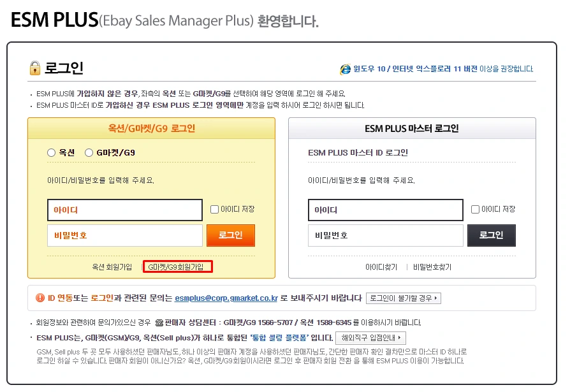Open the 비밀번호찾기 link
This screenshot has width=570, height=392.
432,267
